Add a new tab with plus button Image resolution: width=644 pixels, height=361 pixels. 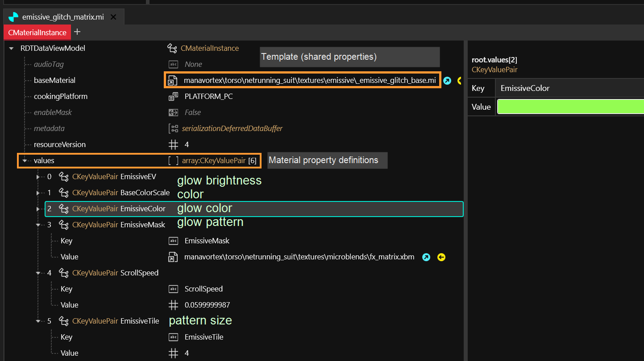[77, 32]
